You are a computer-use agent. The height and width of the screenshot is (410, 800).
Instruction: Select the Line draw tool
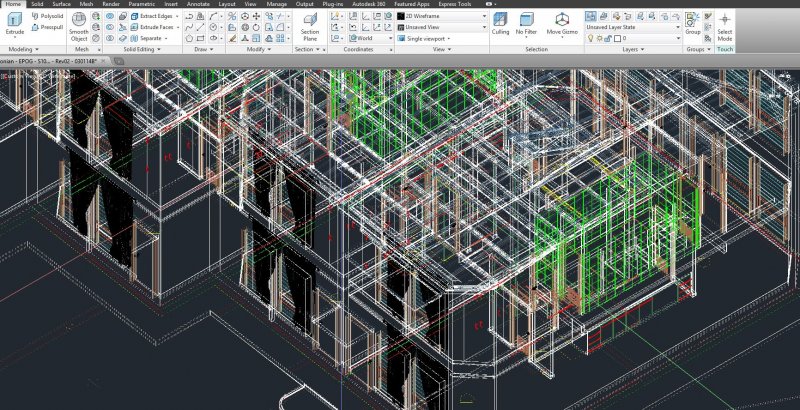pos(201,27)
